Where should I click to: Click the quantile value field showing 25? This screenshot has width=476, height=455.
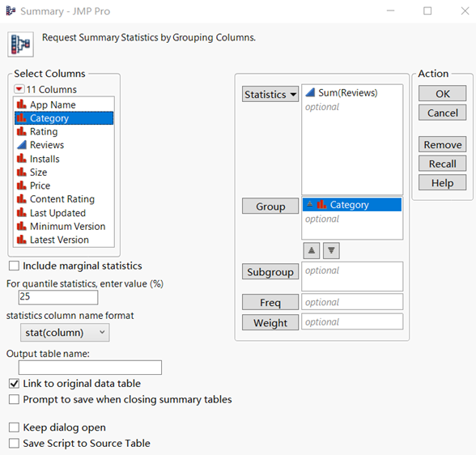(58, 297)
